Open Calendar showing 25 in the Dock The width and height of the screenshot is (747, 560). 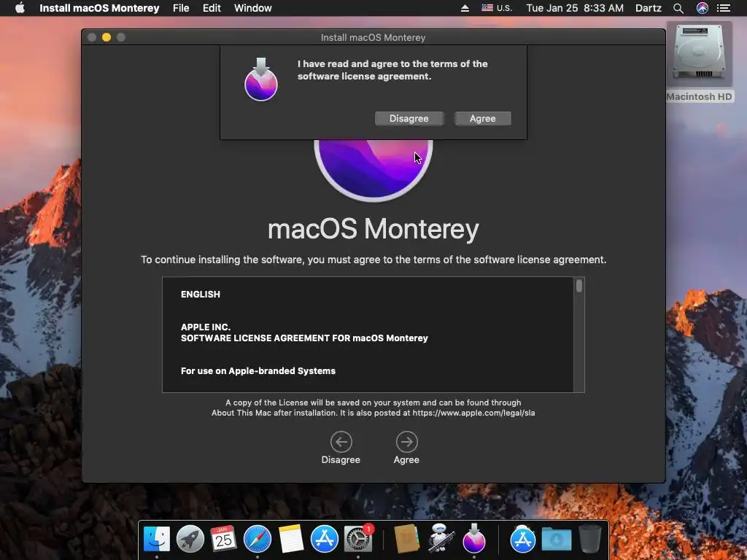(x=223, y=539)
